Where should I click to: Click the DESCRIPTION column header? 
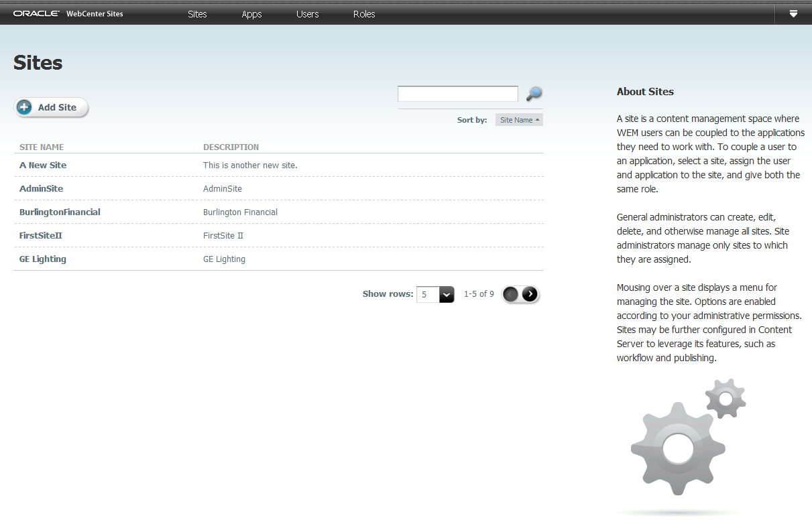point(231,147)
